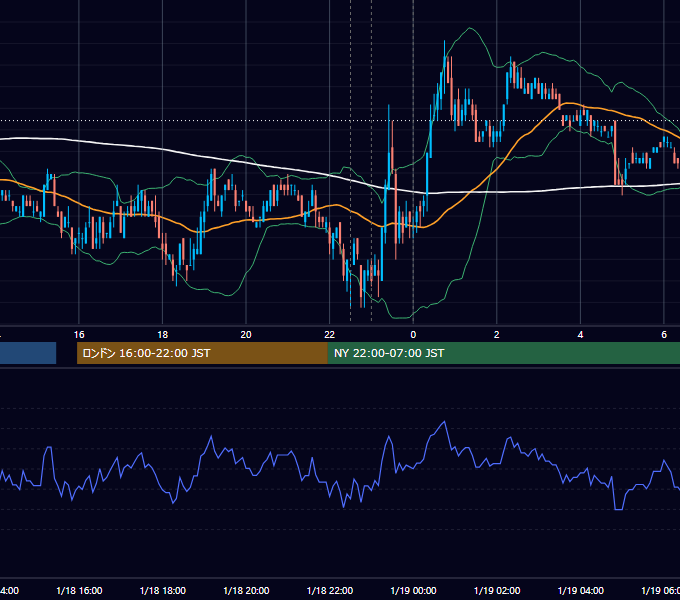The image size is (680, 600).
Task: Click the 16 hour label on chart axis
Action: click(x=79, y=335)
